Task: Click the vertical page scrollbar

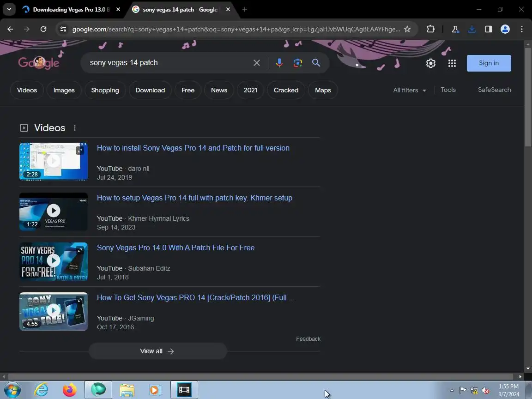Action: pos(528,98)
